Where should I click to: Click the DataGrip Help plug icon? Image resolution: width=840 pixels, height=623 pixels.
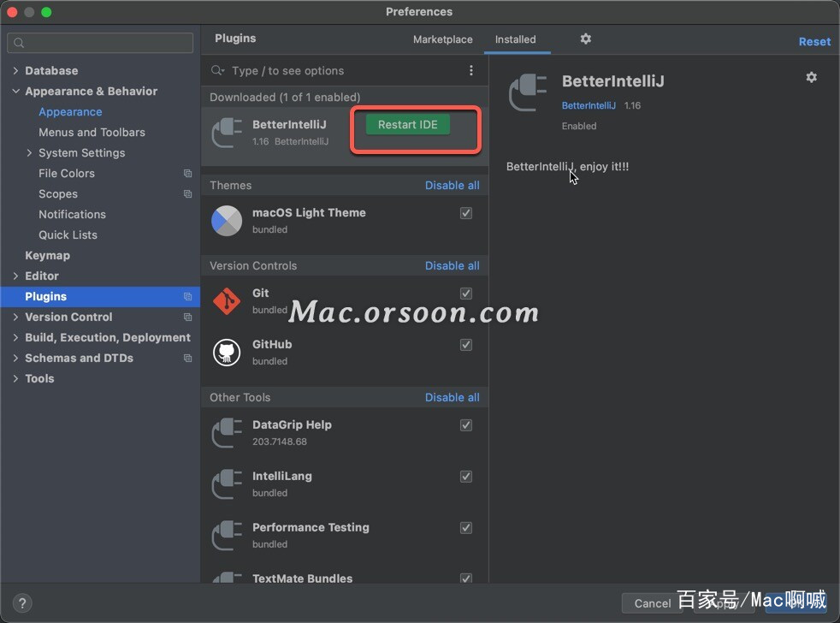tap(227, 433)
